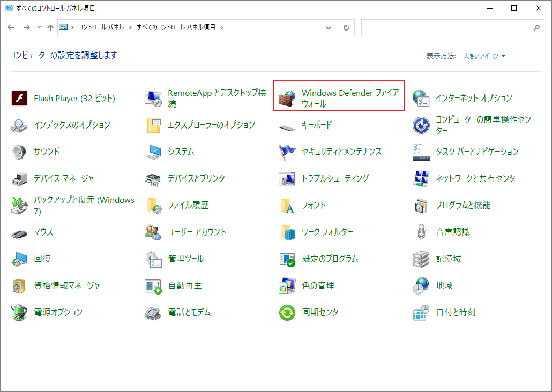Viewport: 552px width, 392px height.
Task: Click the トラブルシューティング icon
Action: [x=287, y=178]
